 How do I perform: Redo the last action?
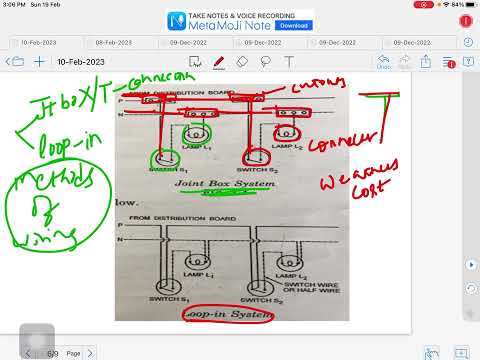pos(404,62)
